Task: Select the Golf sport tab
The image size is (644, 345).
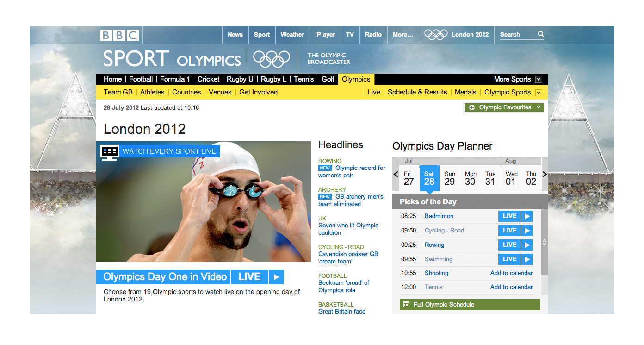Action: (328, 79)
